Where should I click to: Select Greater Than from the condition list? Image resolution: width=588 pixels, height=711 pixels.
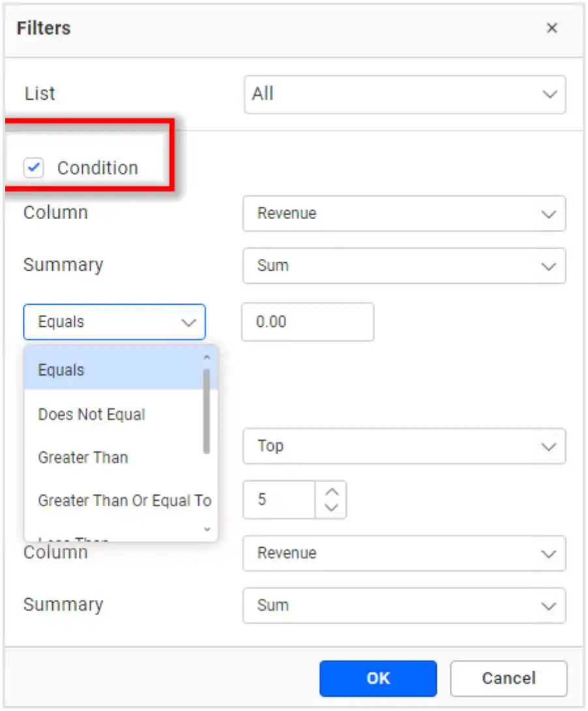pos(83,457)
